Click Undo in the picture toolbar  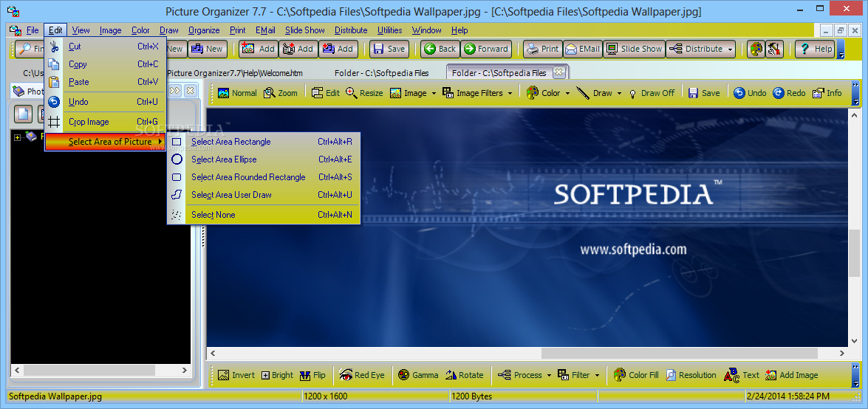pos(750,93)
